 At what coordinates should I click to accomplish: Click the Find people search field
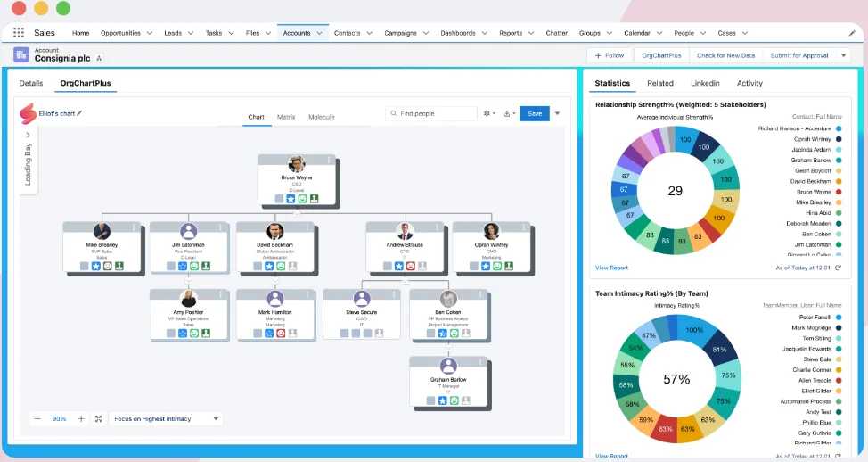tap(431, 113)
